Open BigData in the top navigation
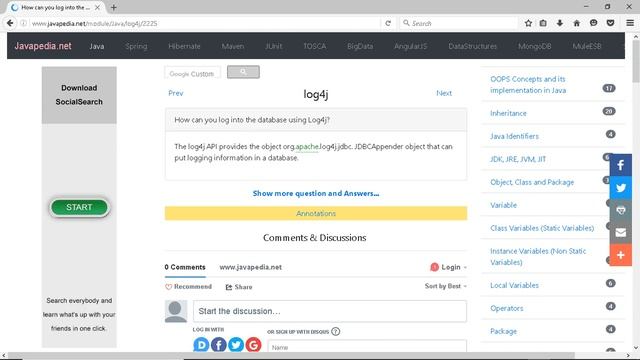Image resolution: width=640 pixels, height=360 pixels. (360, 46)
